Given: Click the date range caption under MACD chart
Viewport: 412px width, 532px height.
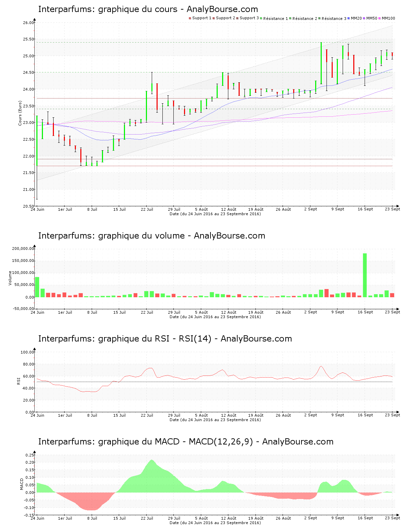Looking at the screenshot, I should click(215, 523).
